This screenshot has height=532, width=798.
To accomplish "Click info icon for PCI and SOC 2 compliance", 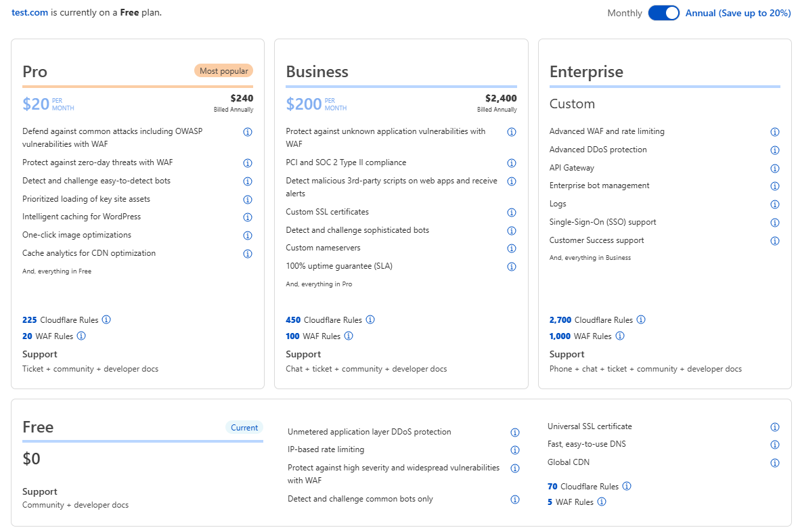I will tap(512, 163).
